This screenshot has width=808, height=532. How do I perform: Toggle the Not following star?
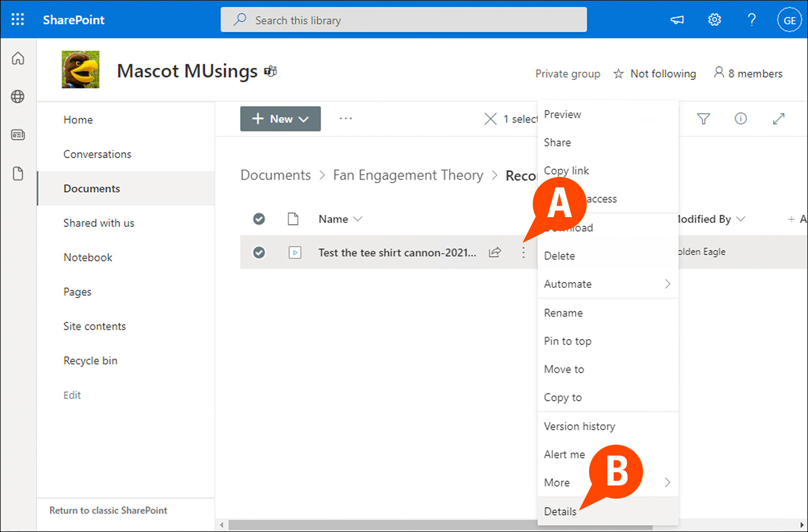[x=618, y=74]
